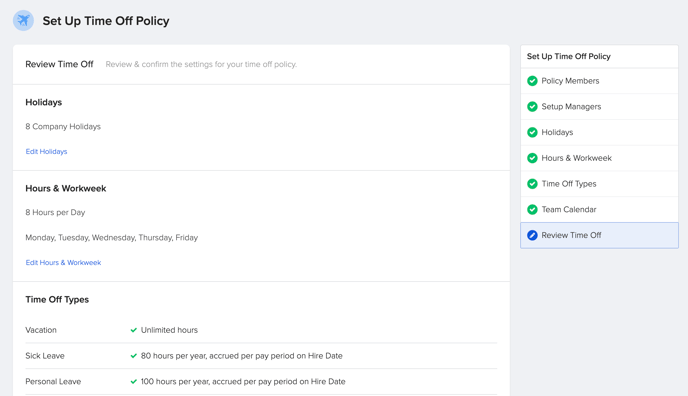Click the 8 Hours per Day text

(55, 212)
